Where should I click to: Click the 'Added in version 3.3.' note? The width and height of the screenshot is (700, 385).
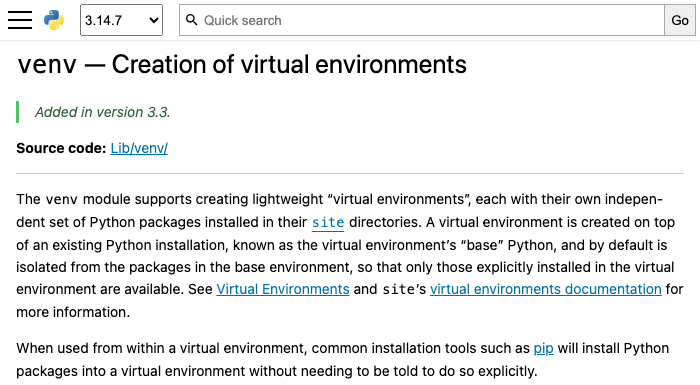(x=103, y=112)
